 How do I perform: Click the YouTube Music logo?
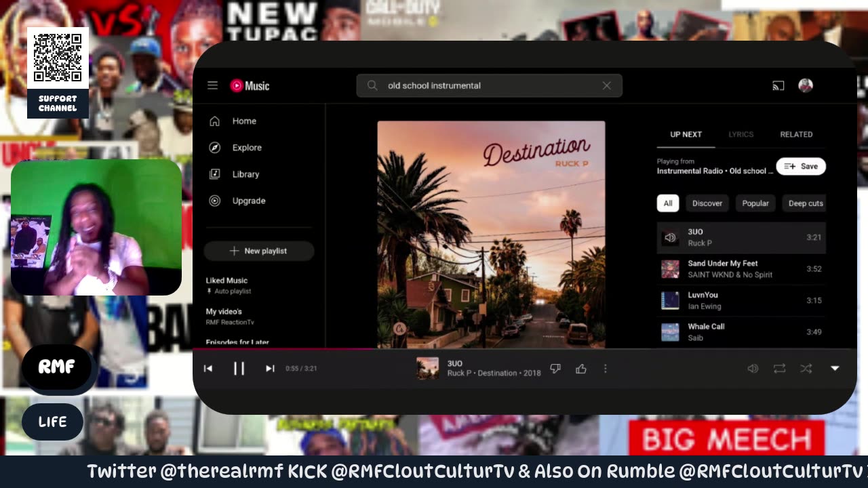(x=250, y=85)
